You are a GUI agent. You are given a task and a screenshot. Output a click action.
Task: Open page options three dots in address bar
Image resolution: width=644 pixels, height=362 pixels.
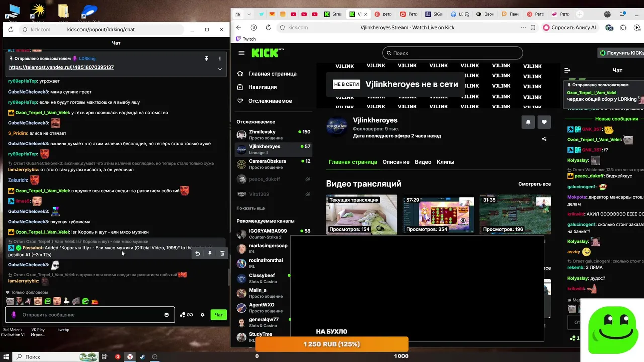point(523,28)
